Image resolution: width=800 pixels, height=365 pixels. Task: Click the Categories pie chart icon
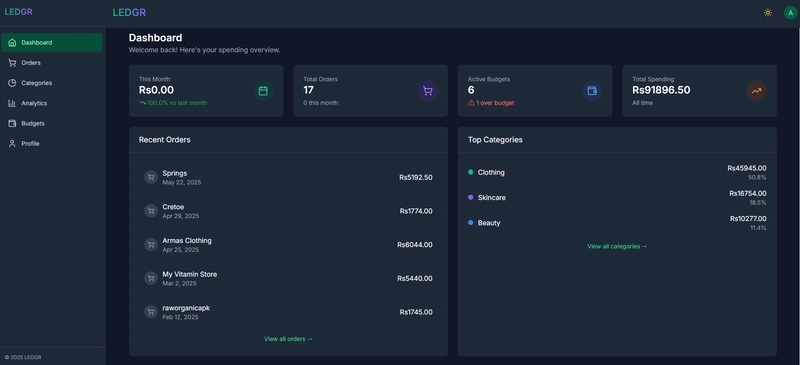tap(12, 83)
